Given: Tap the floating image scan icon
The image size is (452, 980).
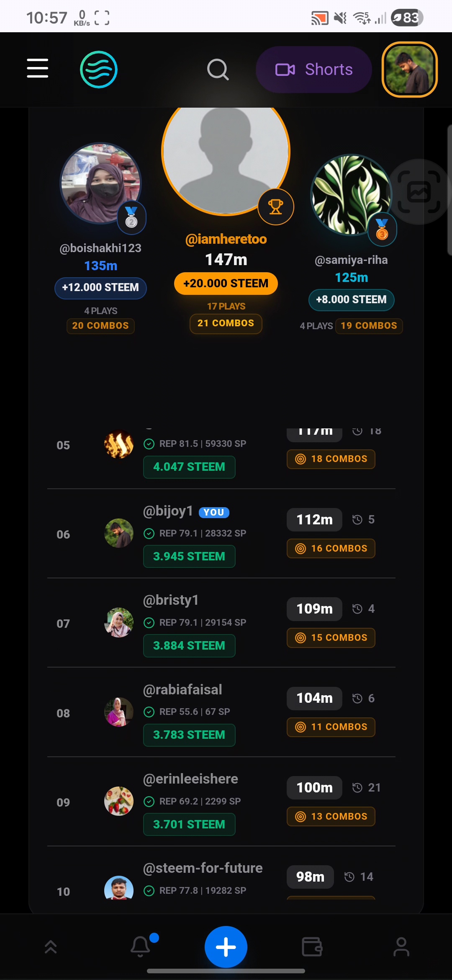Looking at the screenshot, I should (x=419, y=192).
